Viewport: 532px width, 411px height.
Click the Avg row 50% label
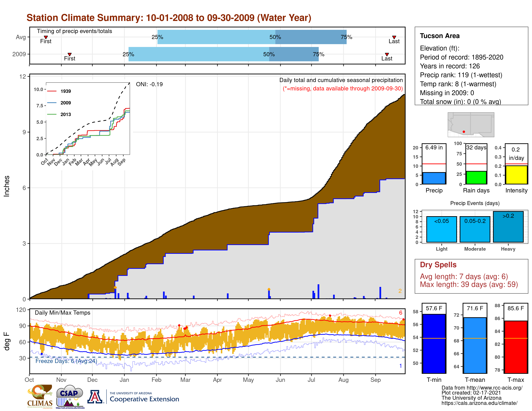coord(275,37)
